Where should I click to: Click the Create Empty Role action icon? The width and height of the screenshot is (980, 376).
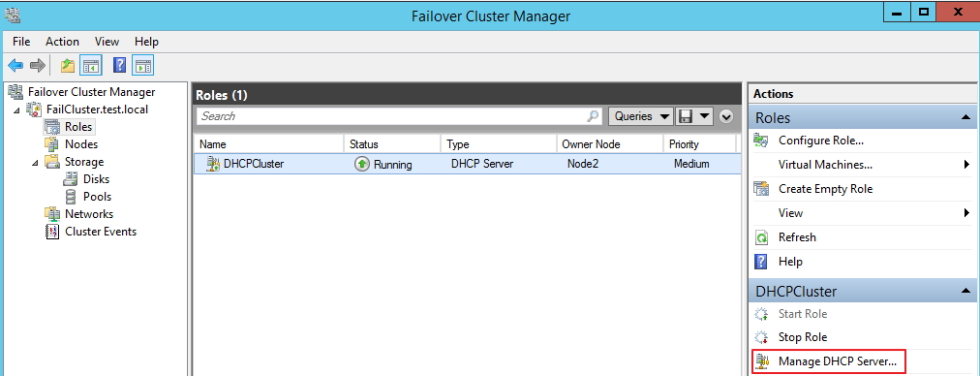[x=761, y=189]
